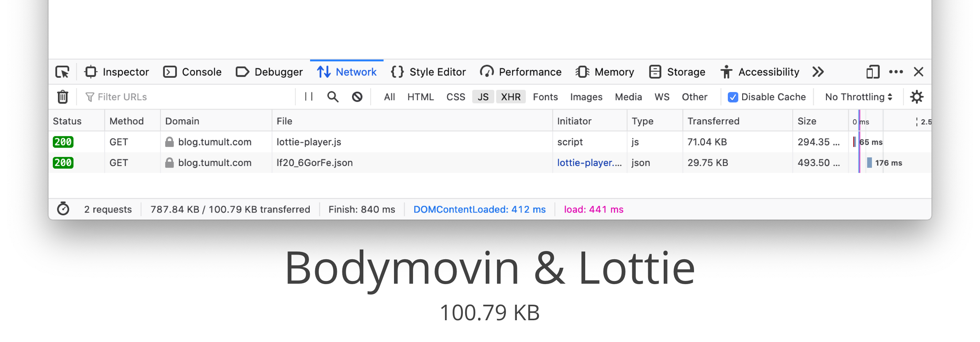Uncheck the Disable Cache checkbox
Viewport: 980px width, 342px height.
point(733,97)
